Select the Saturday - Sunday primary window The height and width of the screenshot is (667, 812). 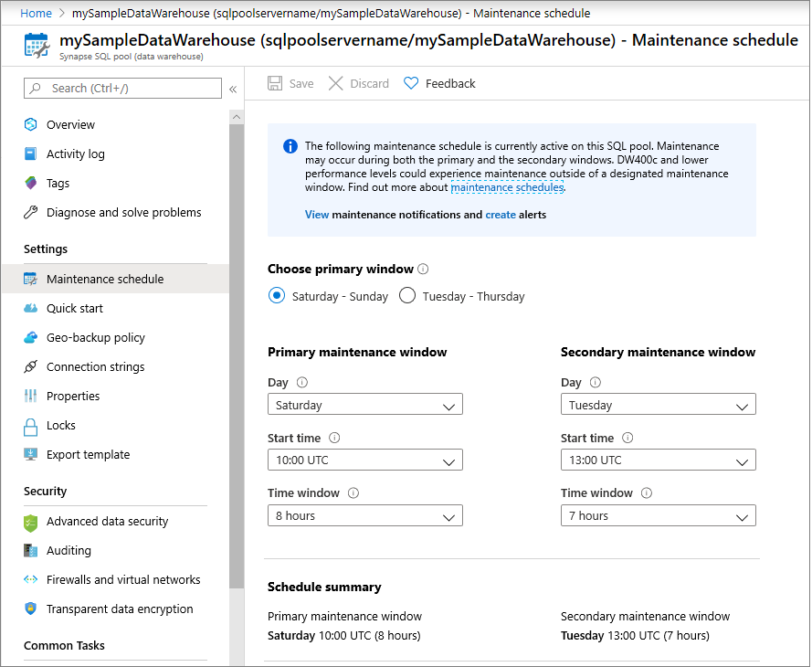pyautogui.click(x=276, y=295)
